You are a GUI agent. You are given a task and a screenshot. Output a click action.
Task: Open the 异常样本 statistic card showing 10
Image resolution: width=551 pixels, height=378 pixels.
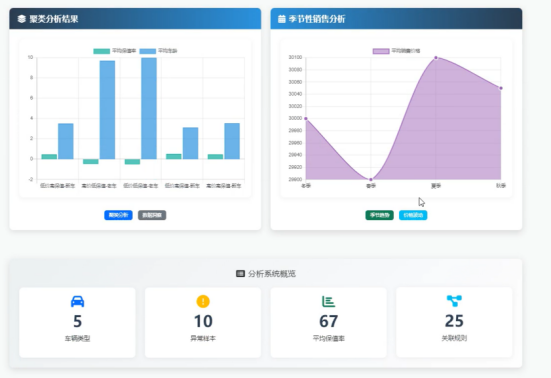click(x=203, y=322)
